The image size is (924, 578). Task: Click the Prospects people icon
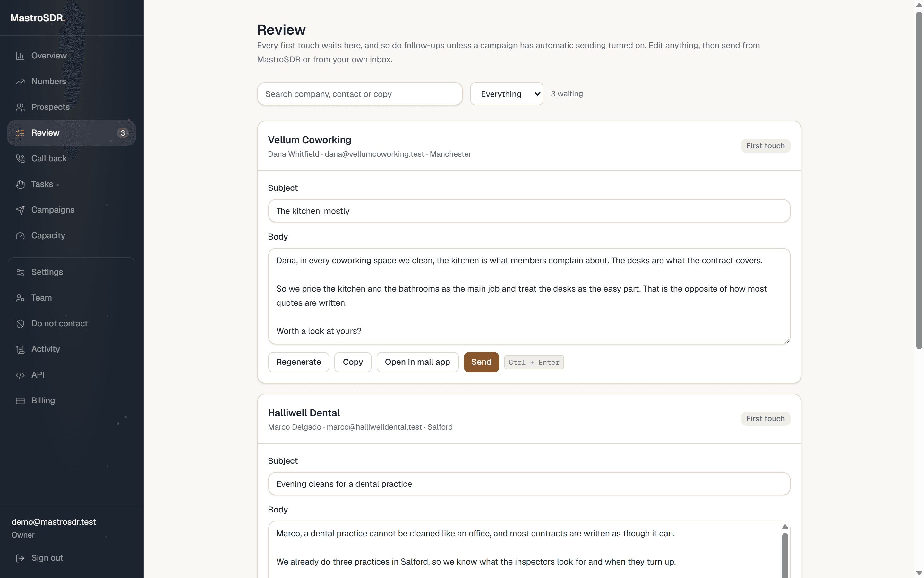[20, 107]
